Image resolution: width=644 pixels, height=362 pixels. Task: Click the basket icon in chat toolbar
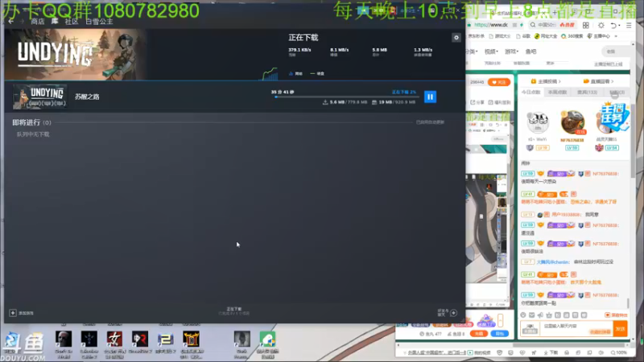(549, 315)
